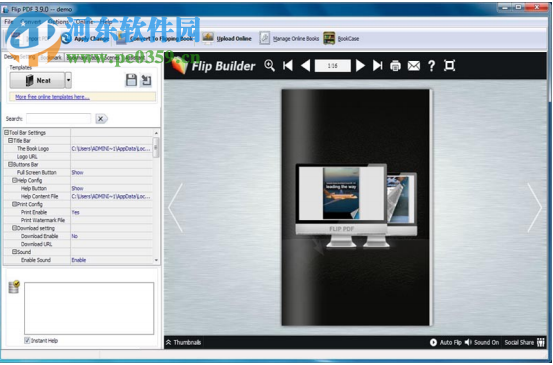Jump to the last page
Image resolution: width=553 pixels, height=365 pixels.
[x=377, y=66]
